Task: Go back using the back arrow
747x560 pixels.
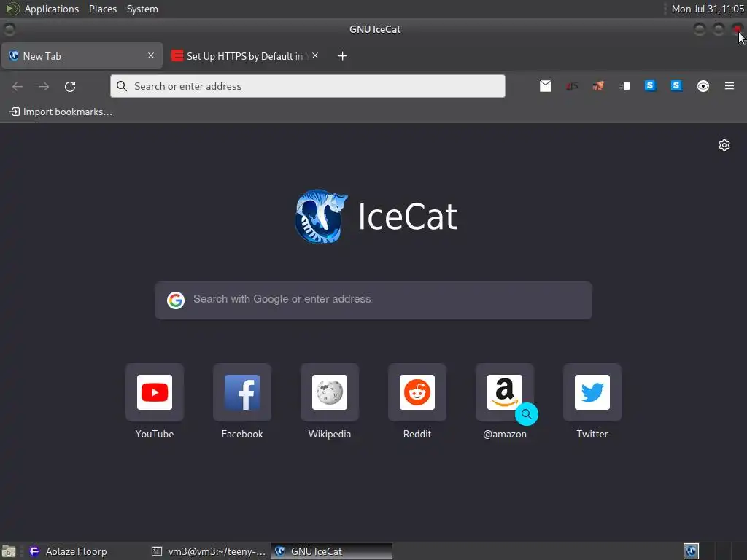Action: pyautogui.click(x=18, y=86)
